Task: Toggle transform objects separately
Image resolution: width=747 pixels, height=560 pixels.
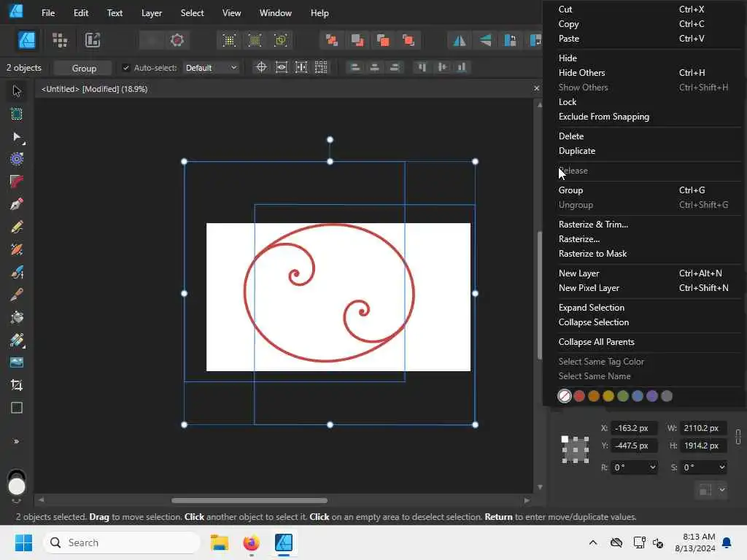Action: tap(321, 68)
